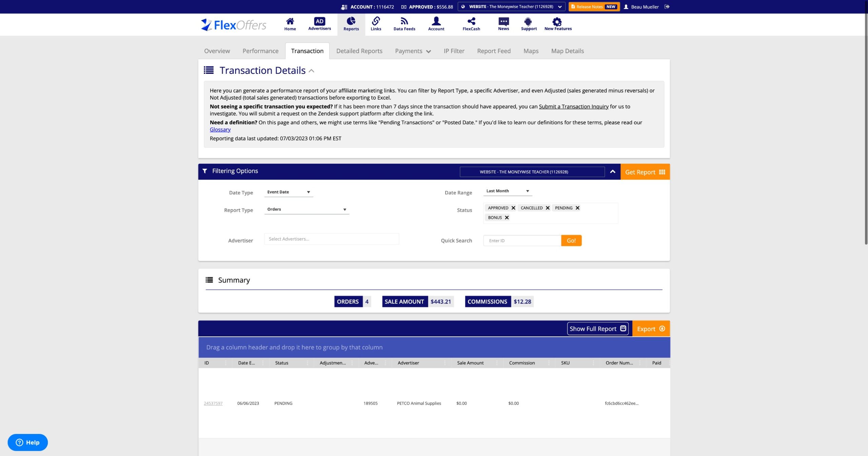Switch to the Report Feed tab

click(494, 51)
